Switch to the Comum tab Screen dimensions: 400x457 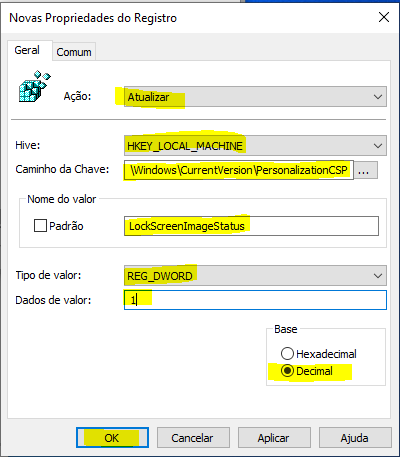click(x=74, y=52)
